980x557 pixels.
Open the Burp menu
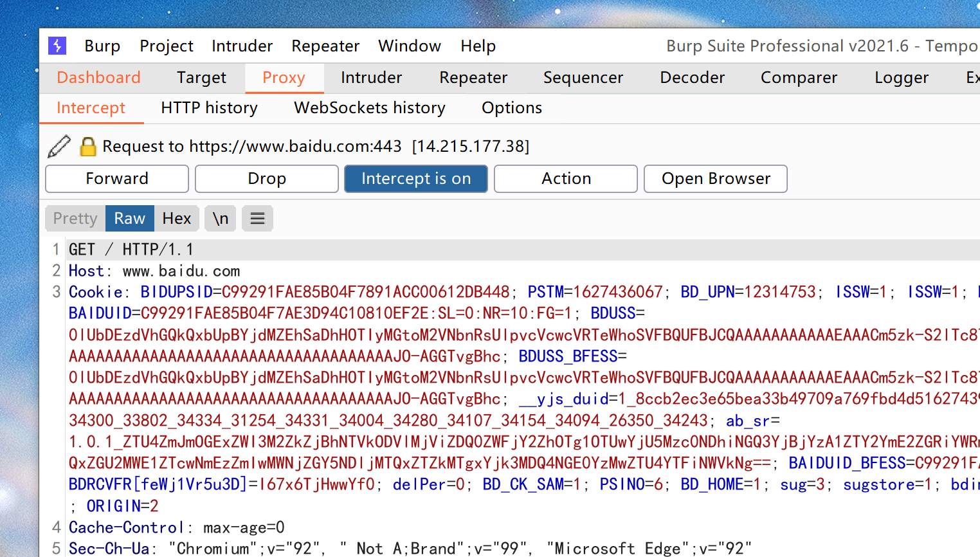102,46
